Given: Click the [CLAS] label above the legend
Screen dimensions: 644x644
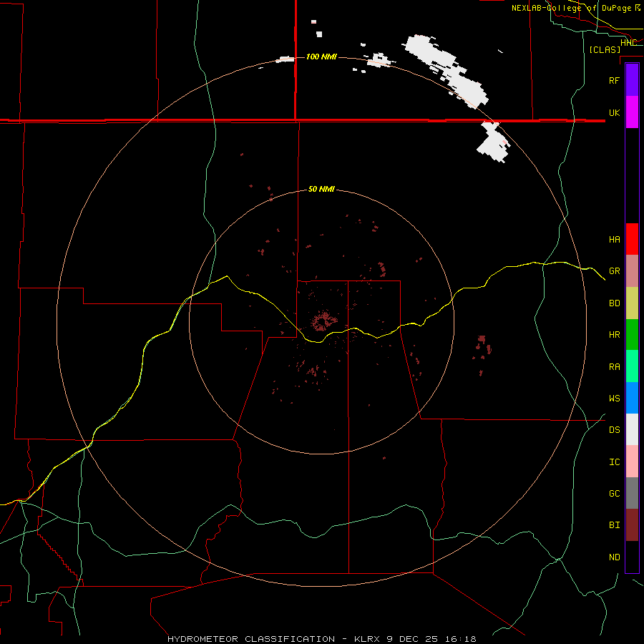Looking at the screenshot, I should pos(605,49).
